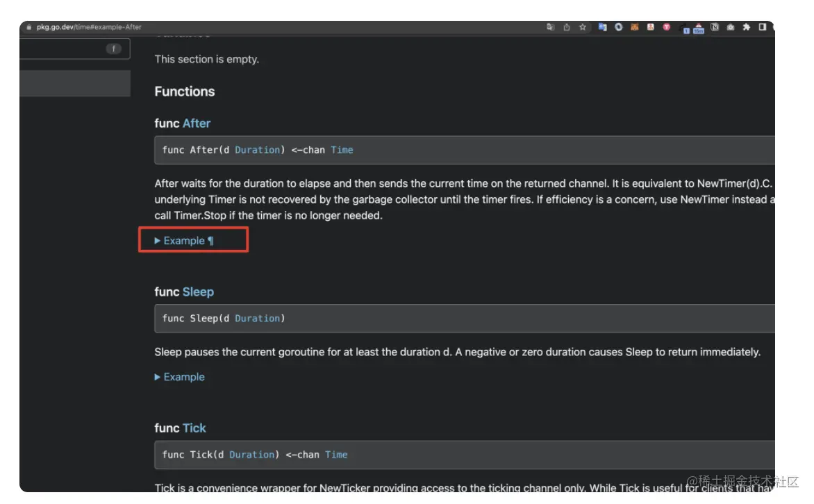The height and width of the screenshot is (504, 814).
Task: Expand the Example under func Sleep
Action: 183,377
